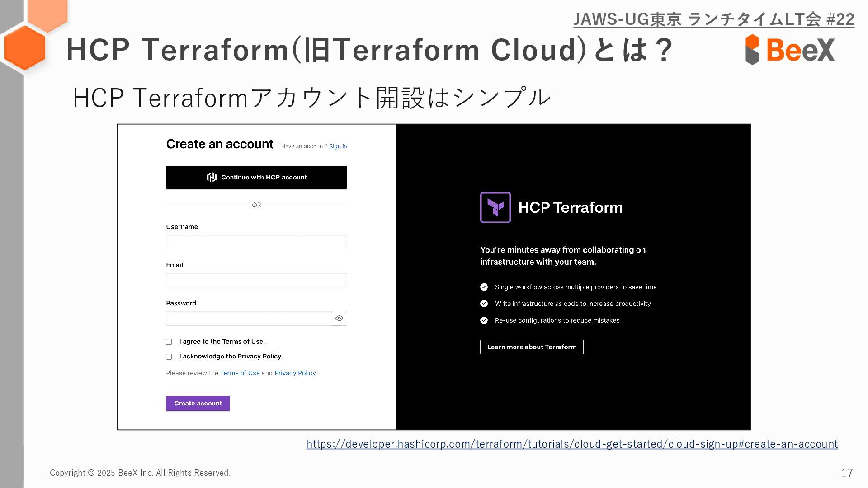Click the HashiCorp icon in Continue button

coord(212,177)
